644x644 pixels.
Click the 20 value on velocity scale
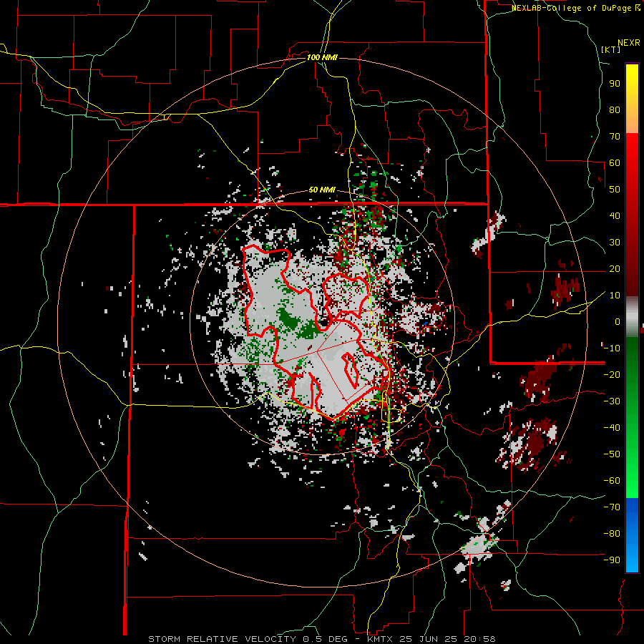(x=615, y=269)
